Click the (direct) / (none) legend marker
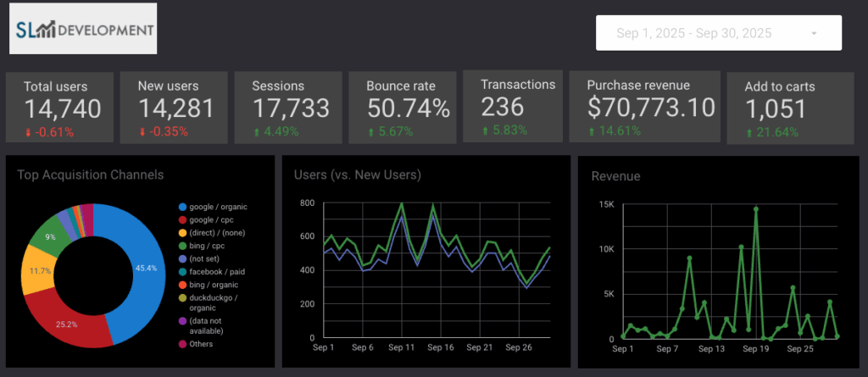 182,234
